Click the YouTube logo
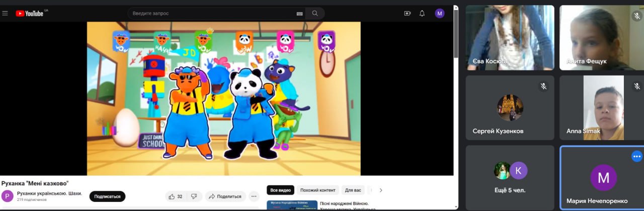This screenshot has width=644, height=211. coord(30,14)
